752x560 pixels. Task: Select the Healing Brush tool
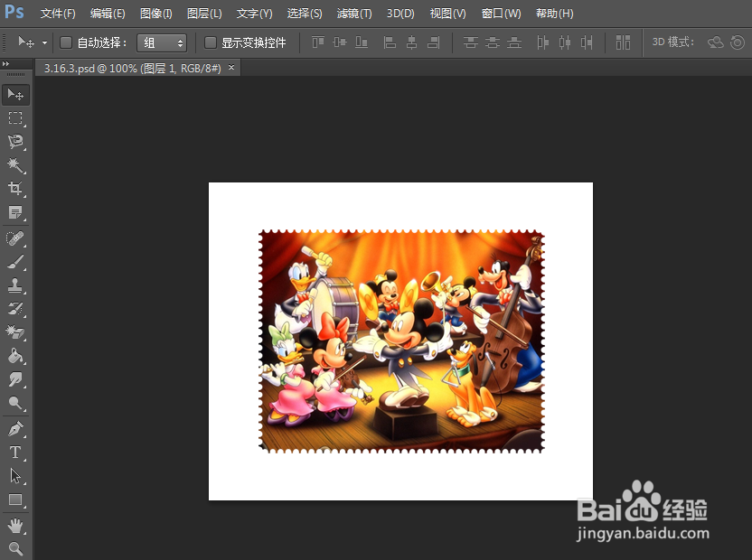tap(16, 238)
